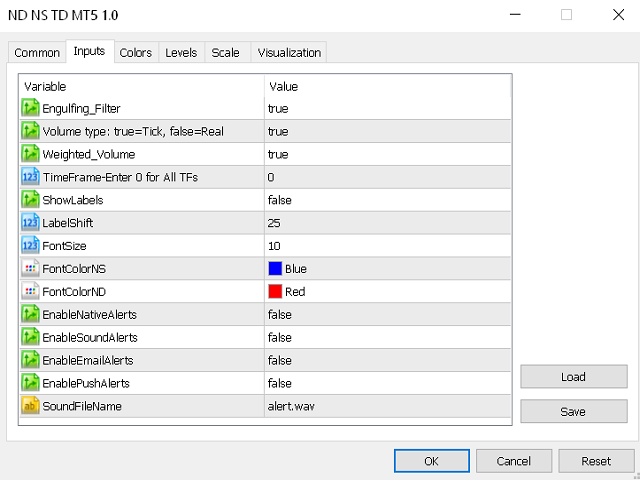Select the LabelShift variable name
The image size is (640, 480).
point(68,223)
